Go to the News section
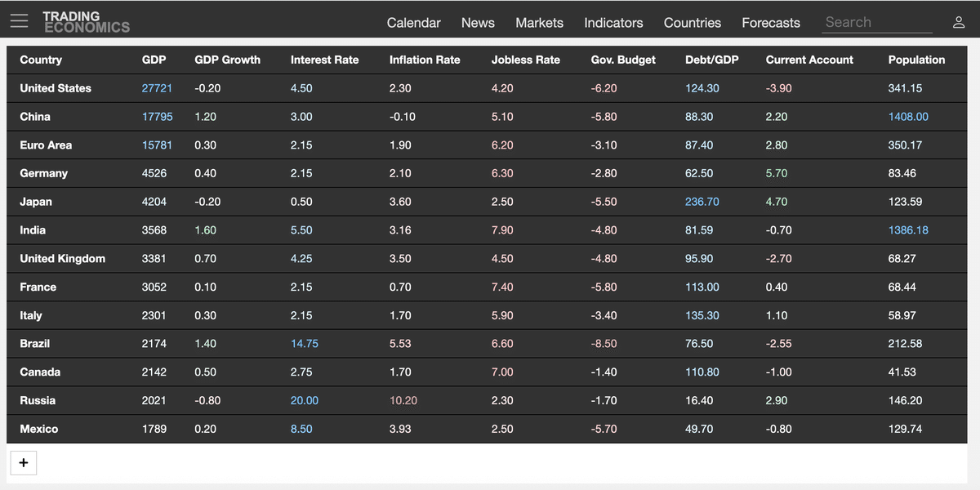Viewport: 980px width, 490px height. [478, 23]
